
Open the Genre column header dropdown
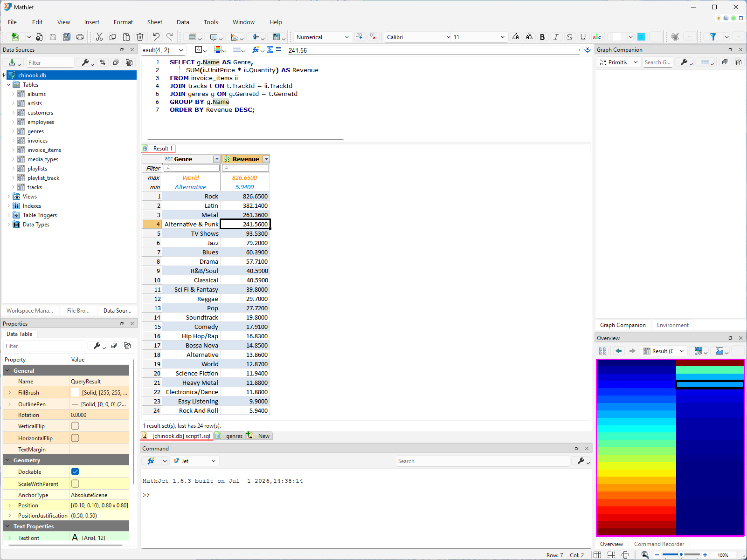[216, 159]
